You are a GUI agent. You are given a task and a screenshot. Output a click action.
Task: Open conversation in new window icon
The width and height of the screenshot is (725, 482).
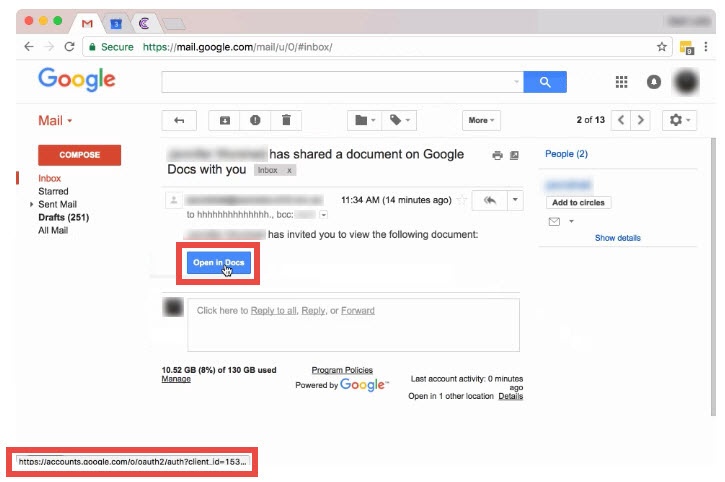(x=514, y=155)
